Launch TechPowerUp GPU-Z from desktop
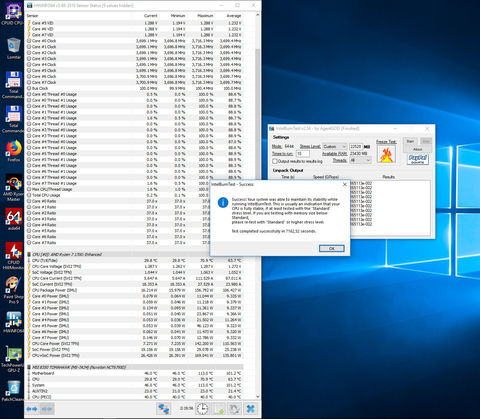The image size is (480, 419). pyautogui.click(x=13, y=359)
